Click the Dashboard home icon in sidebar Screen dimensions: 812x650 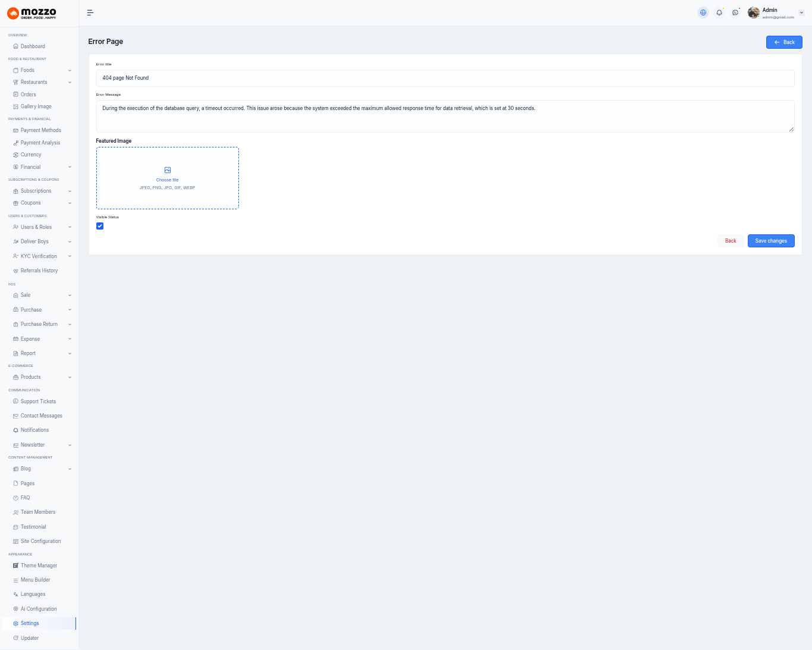coord(15,46)
